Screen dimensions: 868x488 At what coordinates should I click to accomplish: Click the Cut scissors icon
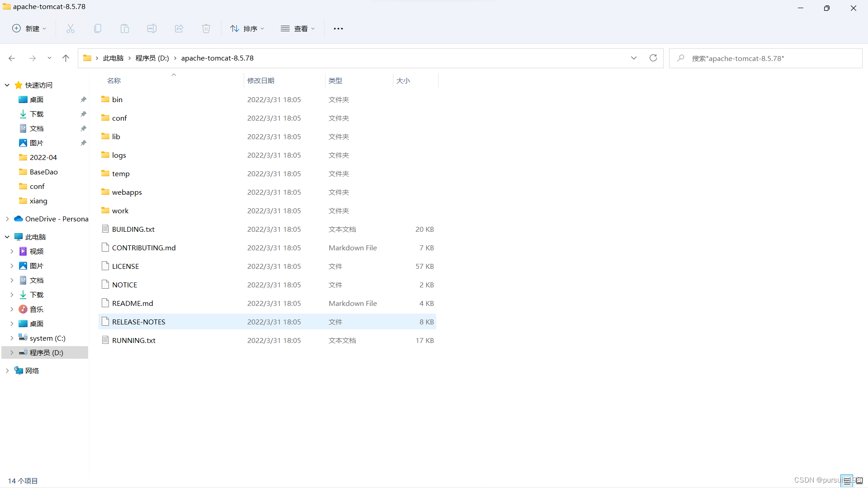[x=71, y=28]
